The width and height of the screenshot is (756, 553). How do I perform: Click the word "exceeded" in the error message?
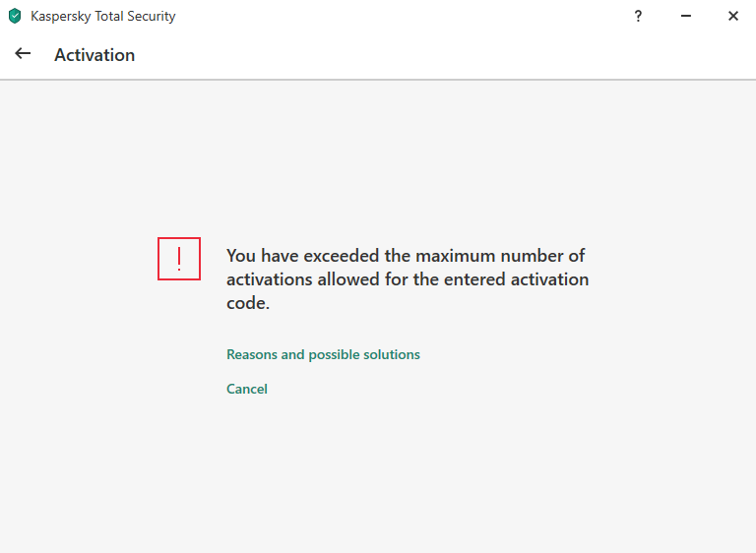tap(342, 256)
